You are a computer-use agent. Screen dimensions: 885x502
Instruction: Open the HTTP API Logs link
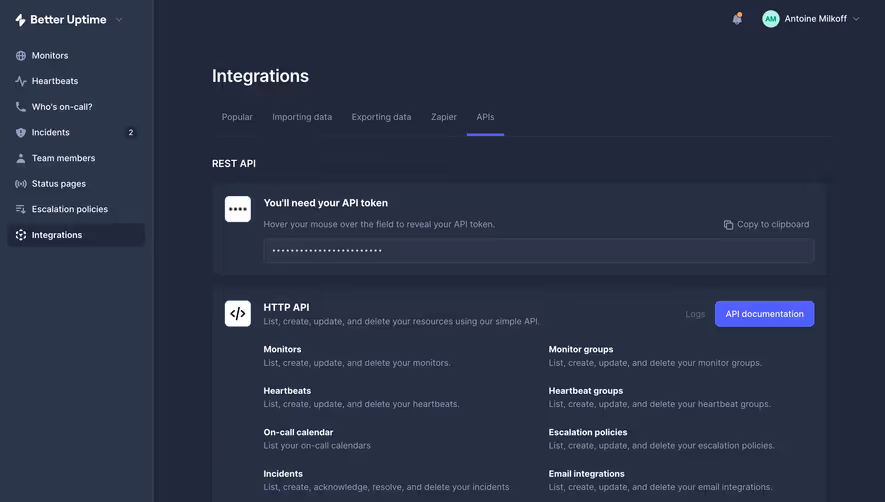695,314
